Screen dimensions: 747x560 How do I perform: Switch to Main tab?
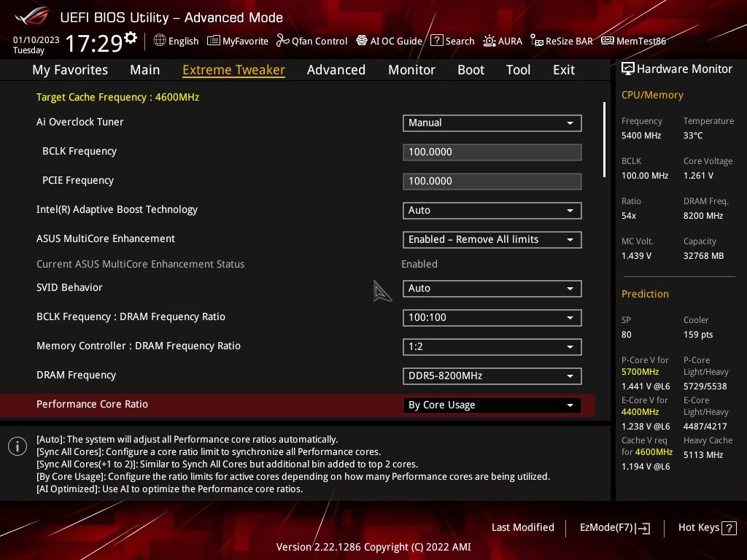coord(145,70)
